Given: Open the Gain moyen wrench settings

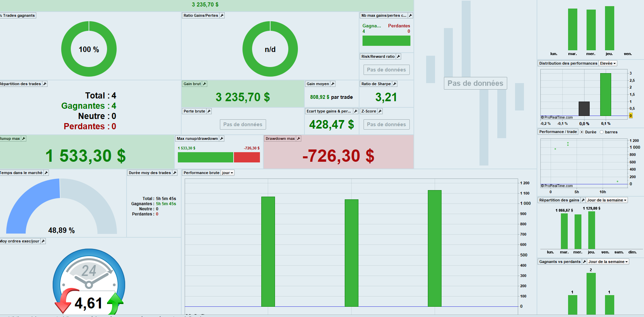Looking at the screenshot, I should [x=333, y=84].
